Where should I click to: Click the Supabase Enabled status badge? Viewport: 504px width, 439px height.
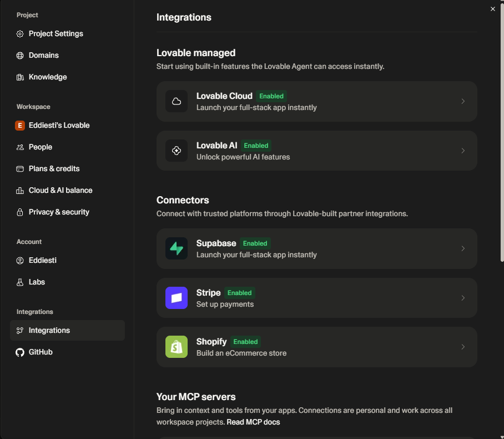pos(255,243)
